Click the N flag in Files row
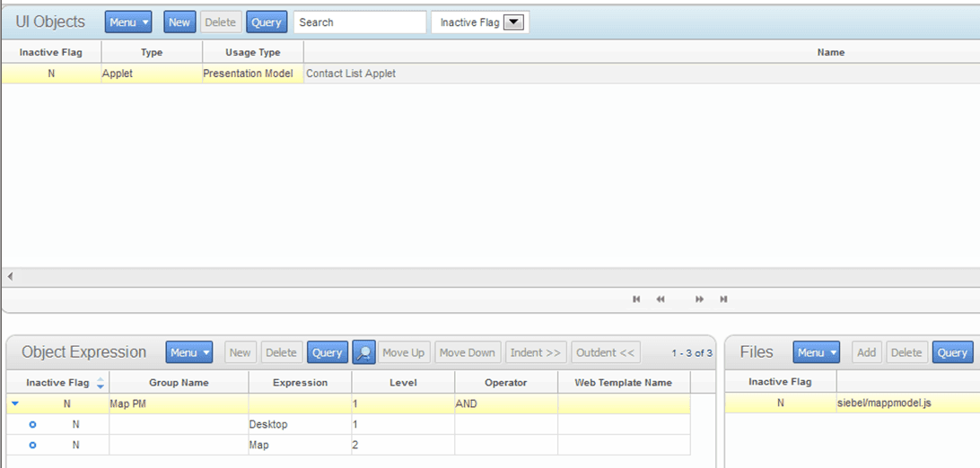This screenshot has width=980, height=468. (x=780, y=403)
